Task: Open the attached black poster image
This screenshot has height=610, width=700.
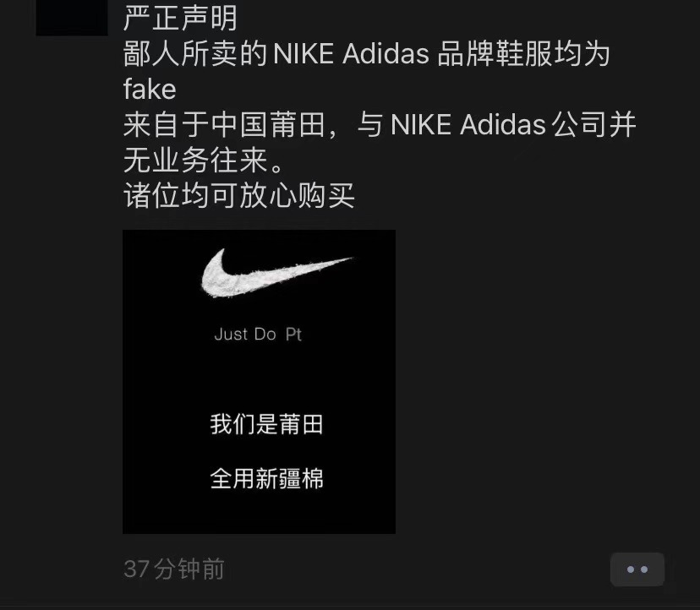Action: pyautogui.click(x=259, y=382)
